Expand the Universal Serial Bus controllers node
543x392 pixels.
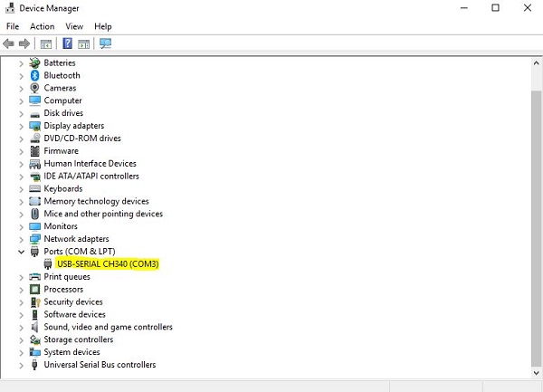click(21, 365)
